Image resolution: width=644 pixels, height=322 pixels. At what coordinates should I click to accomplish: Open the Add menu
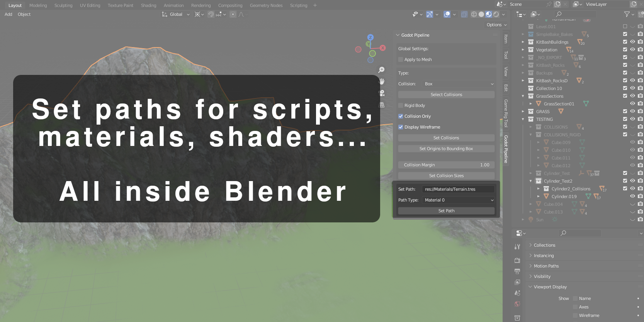[8, 14]
